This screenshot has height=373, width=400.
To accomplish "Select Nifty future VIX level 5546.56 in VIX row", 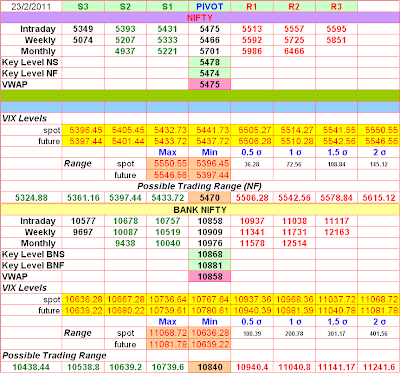I will (x=379, y=141).
